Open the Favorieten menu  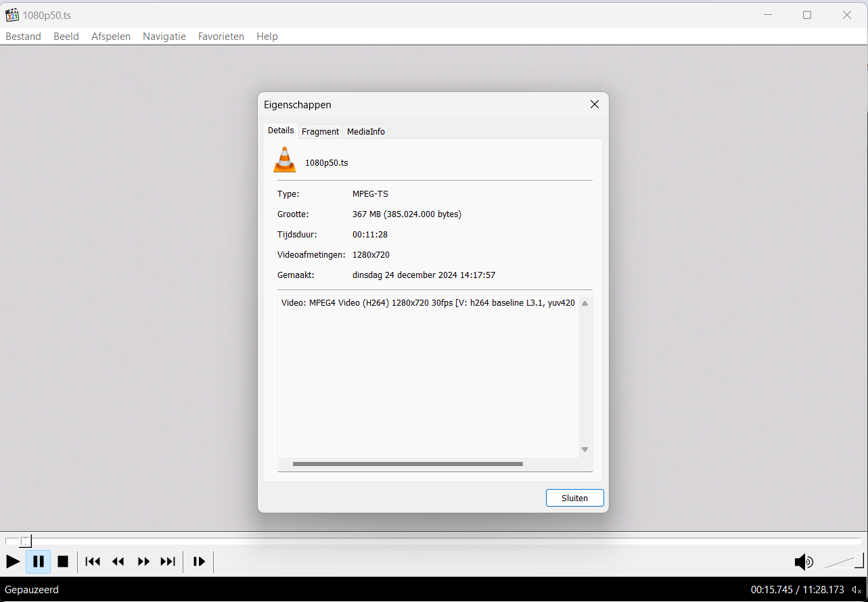221,37
